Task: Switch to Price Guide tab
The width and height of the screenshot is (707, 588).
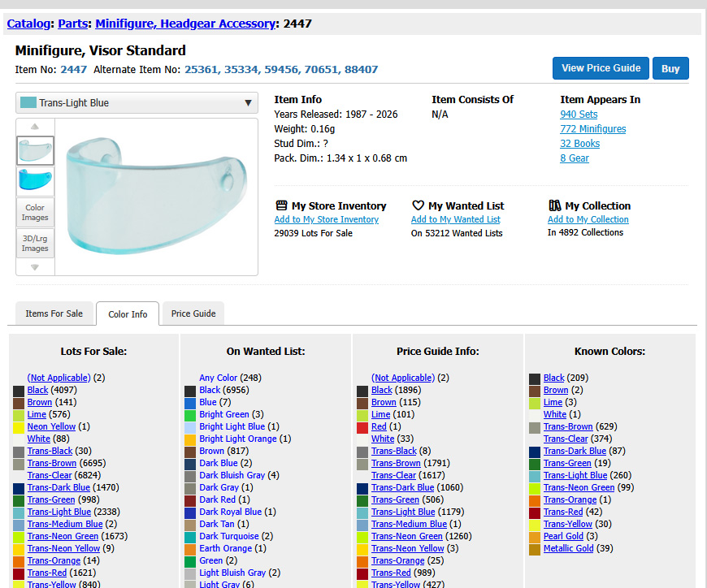Action: [x=193, y=313]
